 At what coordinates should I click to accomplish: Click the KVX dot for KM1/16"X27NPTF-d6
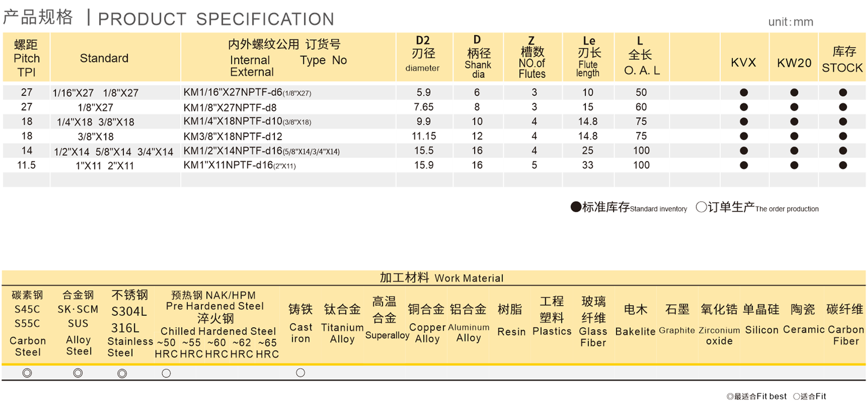pyautogui.click(x=744, y=92)
